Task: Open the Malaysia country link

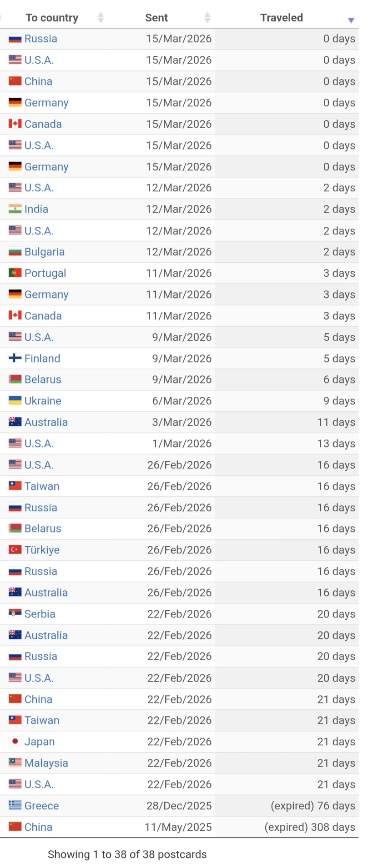Action: click(46, 763)
